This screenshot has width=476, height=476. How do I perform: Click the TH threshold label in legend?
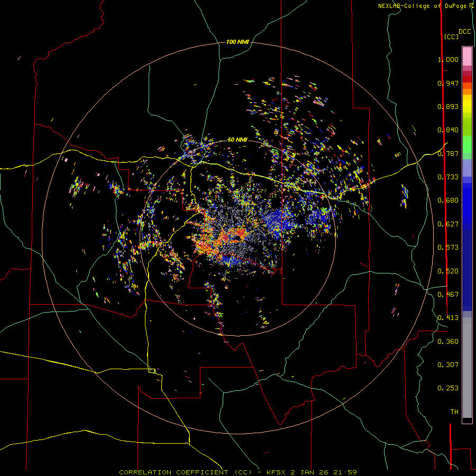pyautogui.click(x=454, y=412)
